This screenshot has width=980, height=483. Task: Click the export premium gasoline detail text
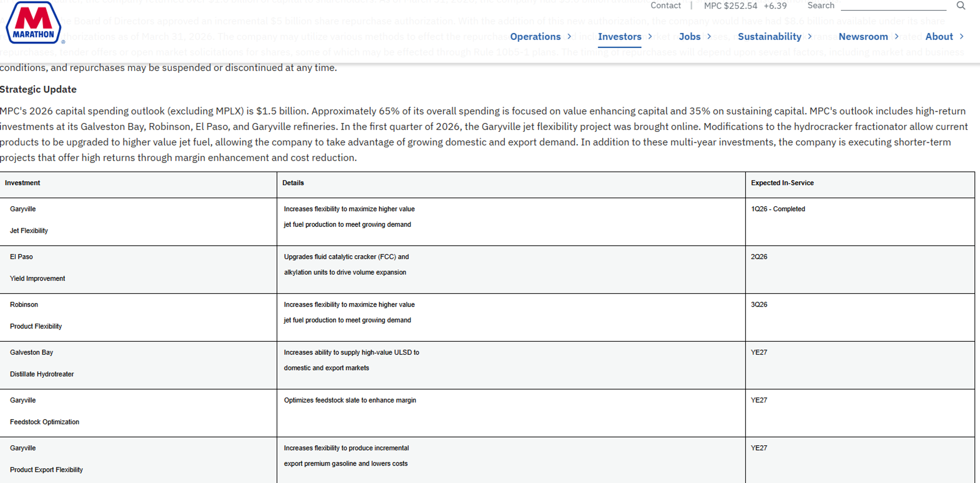click(346, 464)
